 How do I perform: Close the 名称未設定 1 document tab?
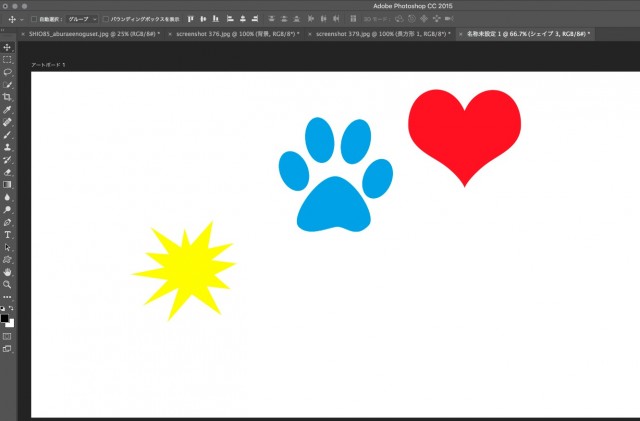pos(459,33)
